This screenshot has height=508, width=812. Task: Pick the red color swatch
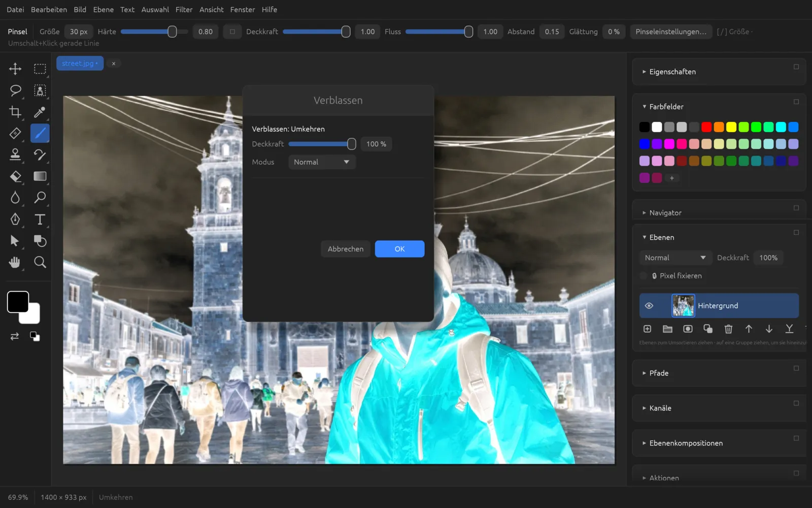(x=706, y=127)
